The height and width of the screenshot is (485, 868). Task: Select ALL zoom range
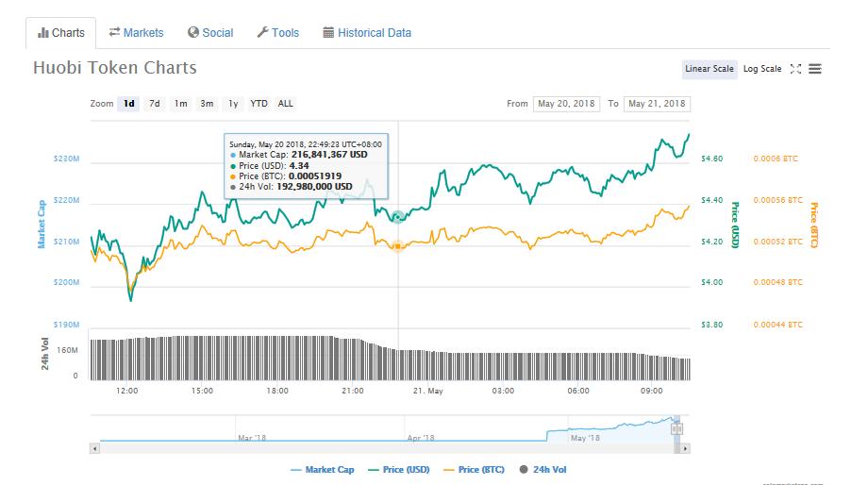click(x=285, y=104)
